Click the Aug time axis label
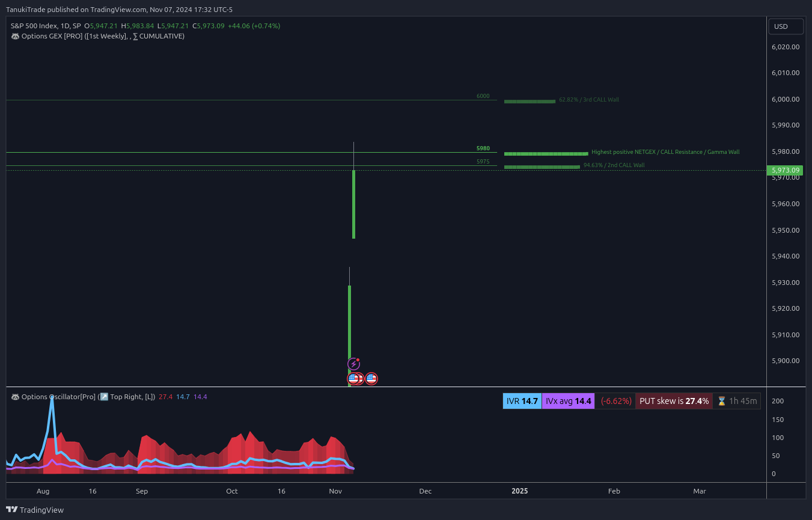Image resolution: width=812 pixels, height=520 pixels. 43,491
